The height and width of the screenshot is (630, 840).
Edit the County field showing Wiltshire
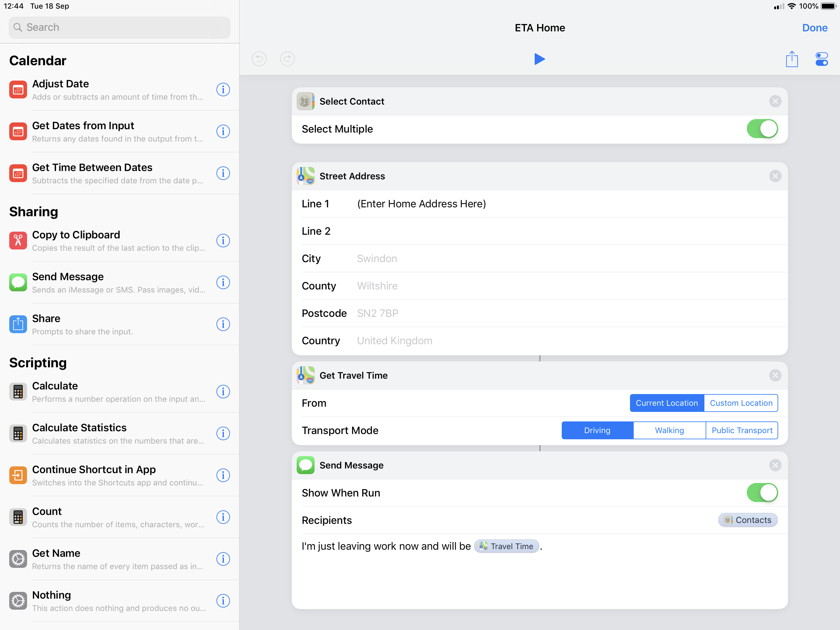540,286
